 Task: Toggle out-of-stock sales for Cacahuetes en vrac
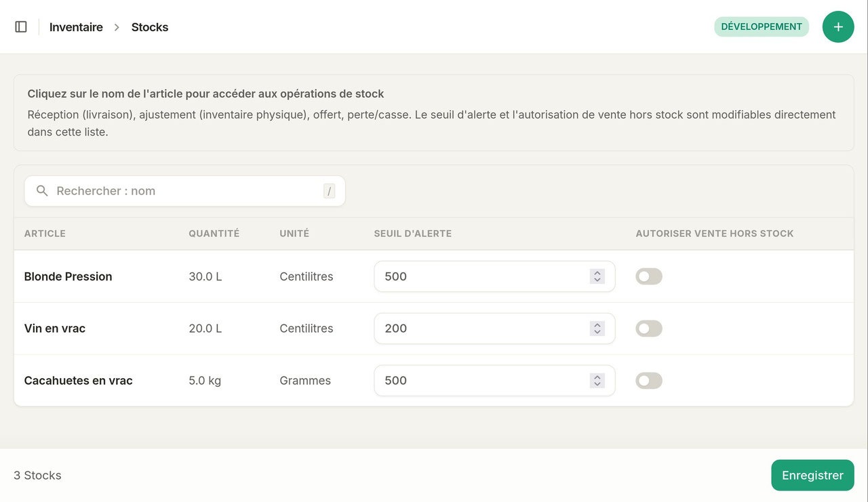tap(649, 381)
